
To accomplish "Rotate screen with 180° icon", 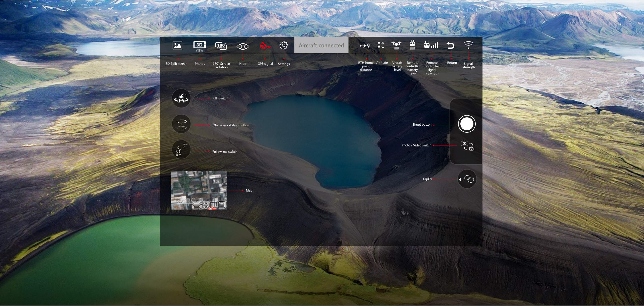I will (x=221, y=46).
